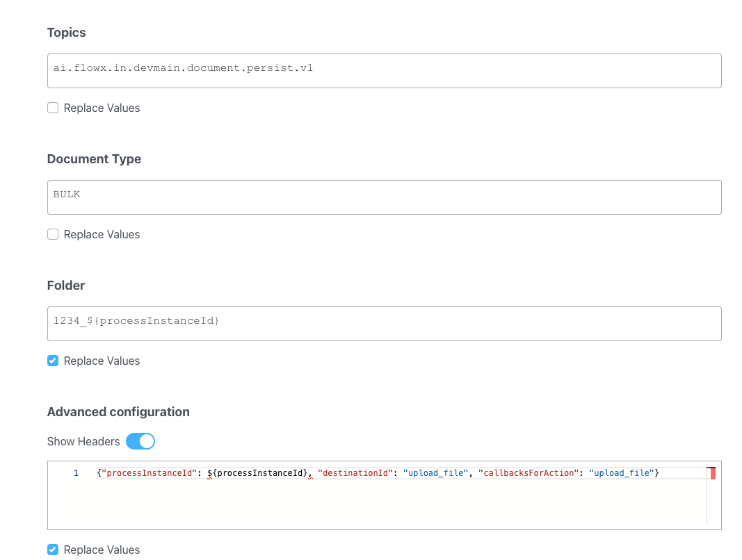Check Replace Values under Document Type
The height and width of the screenshot is (560, 742).
(x=53, y=234)
